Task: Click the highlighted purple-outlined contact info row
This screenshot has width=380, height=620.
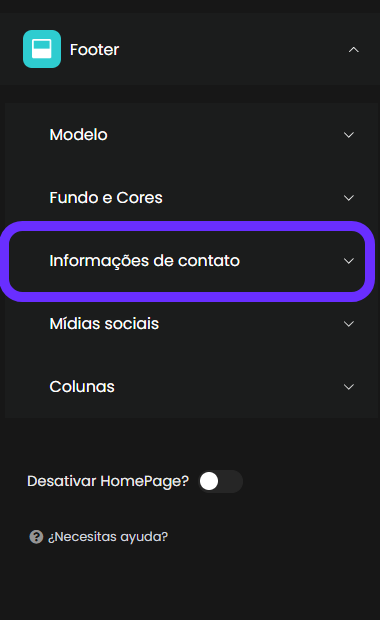Action: tap(187, 261)
